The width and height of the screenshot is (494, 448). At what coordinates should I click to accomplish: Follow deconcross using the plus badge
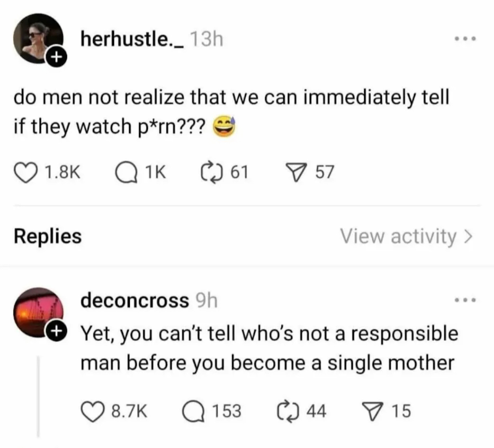(x=56, y=331)
